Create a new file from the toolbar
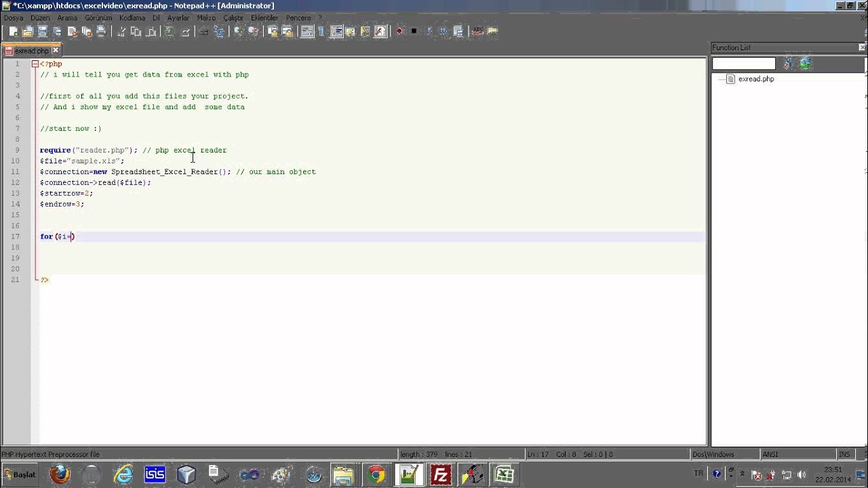The image size is (868, 488). click(x=13, y=31)
